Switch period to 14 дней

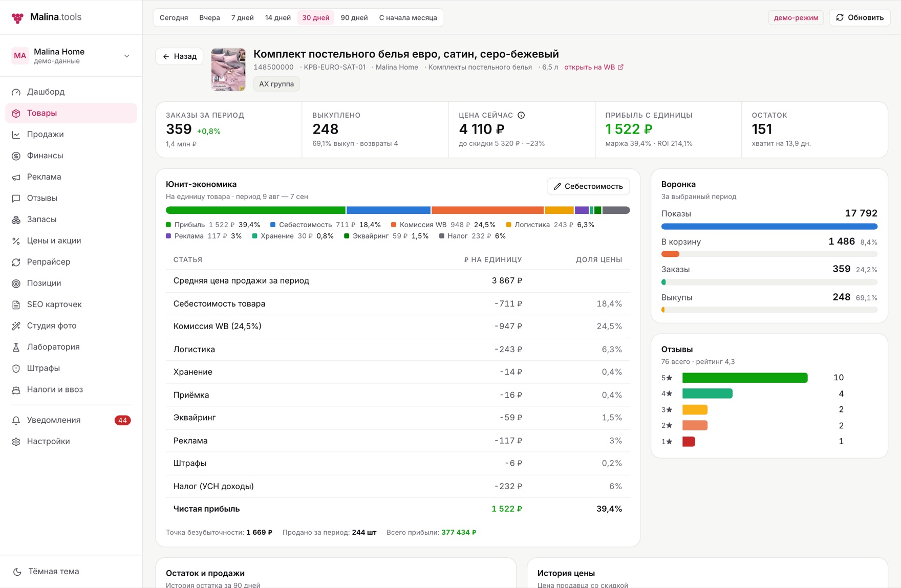(x=278, y=17)
